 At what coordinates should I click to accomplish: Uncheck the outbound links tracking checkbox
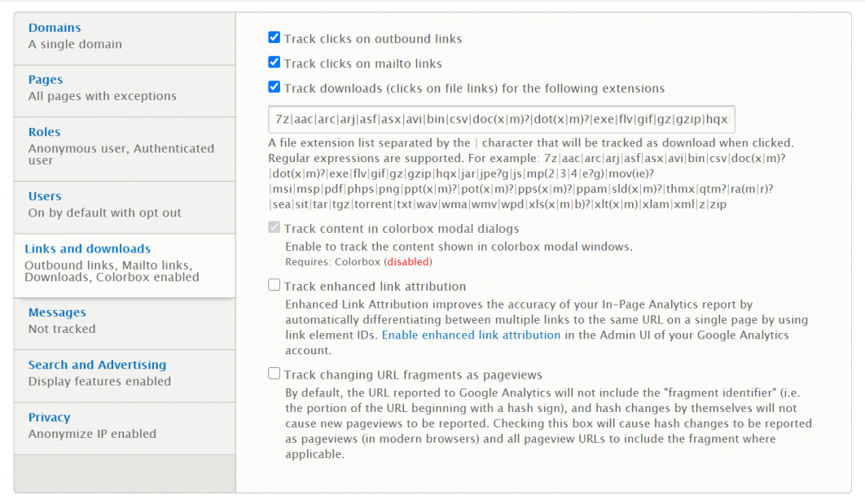pyautogui.click(x=274, y=37)
